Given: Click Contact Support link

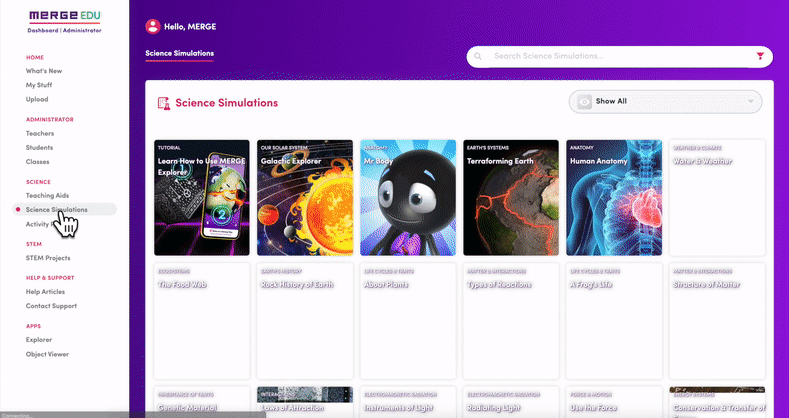Looking at the screenshot, I should [51, 306].
